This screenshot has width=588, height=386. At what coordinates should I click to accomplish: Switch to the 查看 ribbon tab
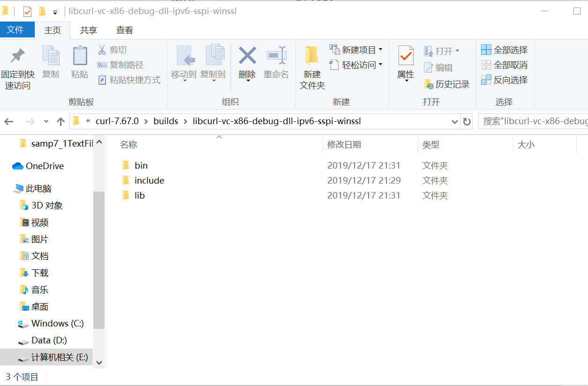124,30
